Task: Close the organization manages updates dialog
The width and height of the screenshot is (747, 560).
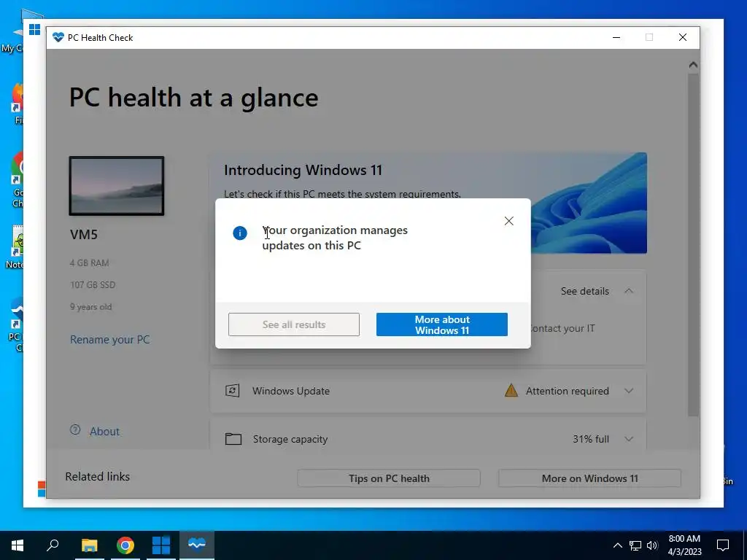Action: [x=508, y=221]
